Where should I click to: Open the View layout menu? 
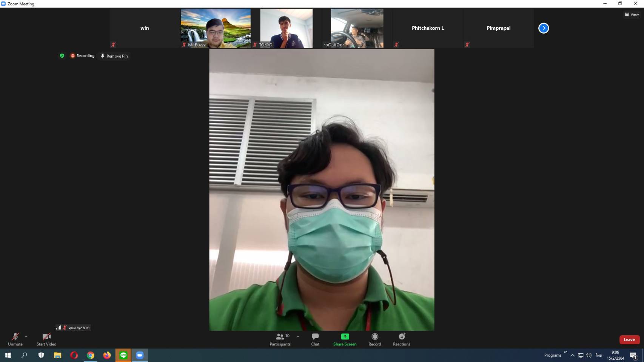tap(632, 14)
